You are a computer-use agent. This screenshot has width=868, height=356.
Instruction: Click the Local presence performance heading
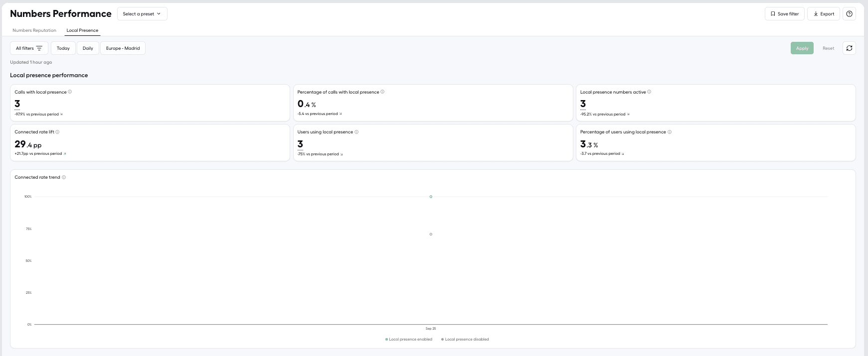click(49, 75)
